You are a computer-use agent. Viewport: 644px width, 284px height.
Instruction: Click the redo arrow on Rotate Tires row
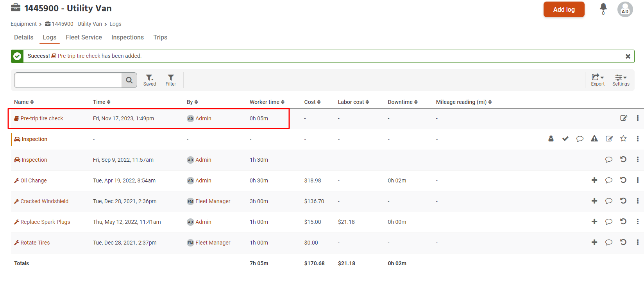point(623,242)
